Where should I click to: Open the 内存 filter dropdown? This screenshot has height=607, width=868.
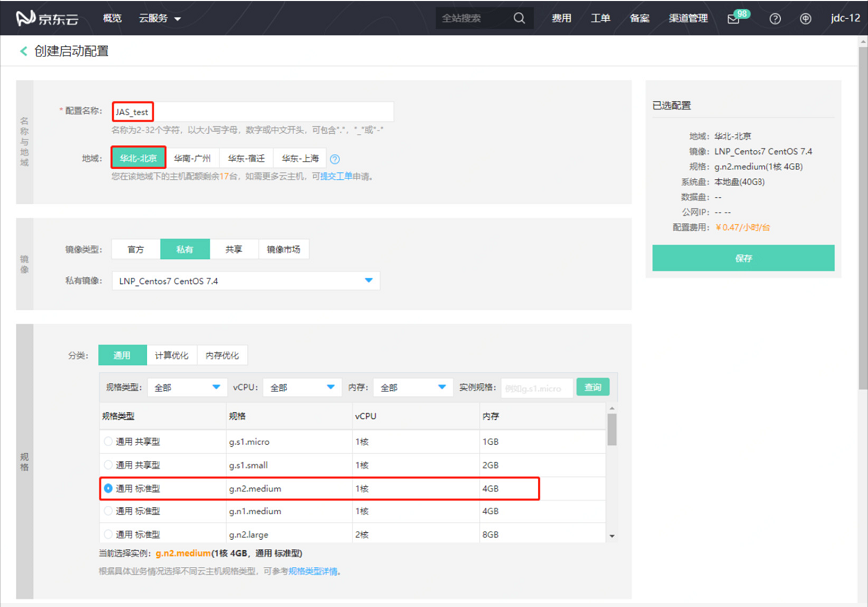tap(412, 387)
